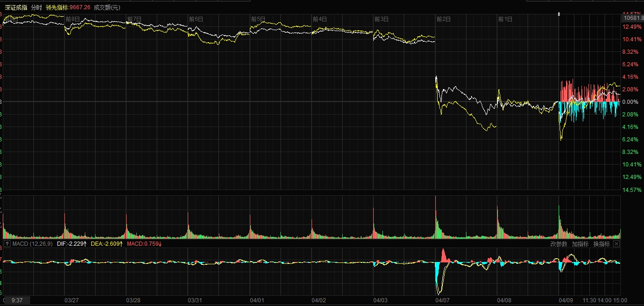Click 加指标 to add an indicator
The image size is (644, 306).
click(580, 244)
